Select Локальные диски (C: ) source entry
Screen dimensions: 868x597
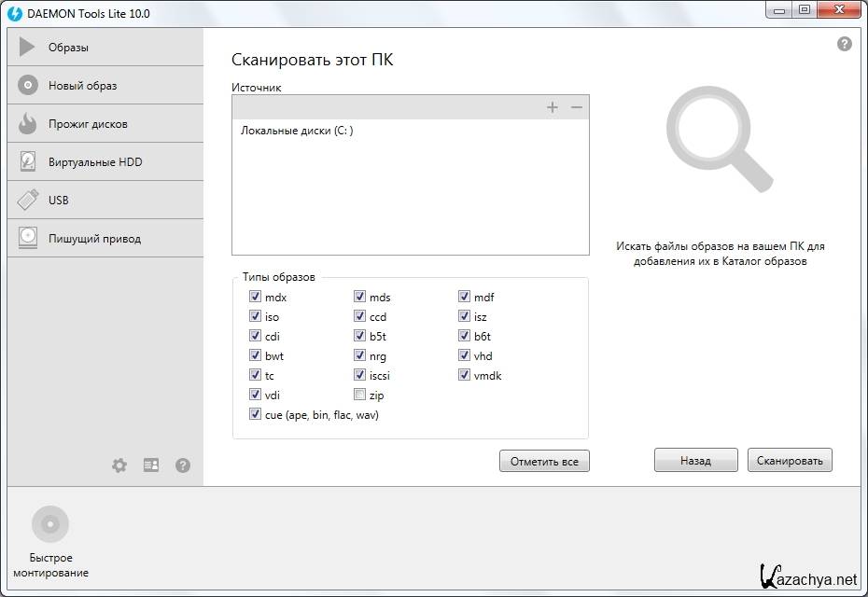click(x=297, y=131)
